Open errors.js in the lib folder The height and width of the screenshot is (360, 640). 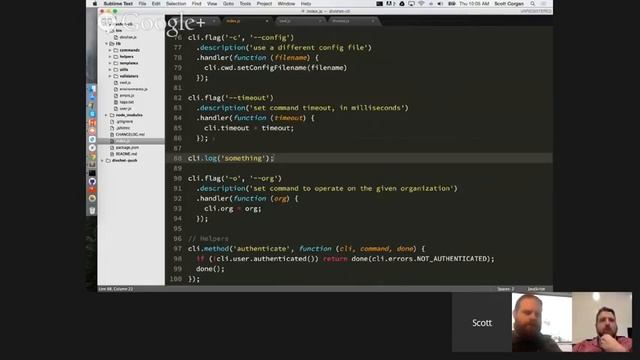[x=127, y=96]
